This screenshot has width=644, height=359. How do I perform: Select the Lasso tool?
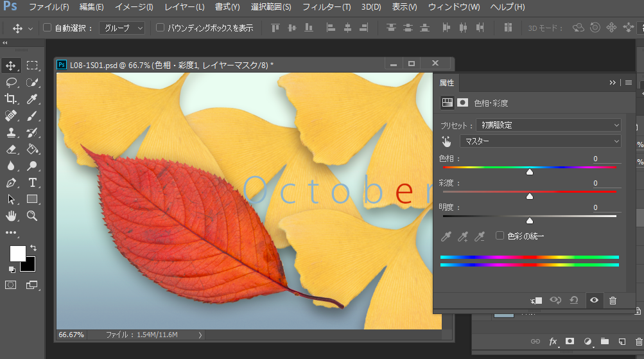[11, 82]
